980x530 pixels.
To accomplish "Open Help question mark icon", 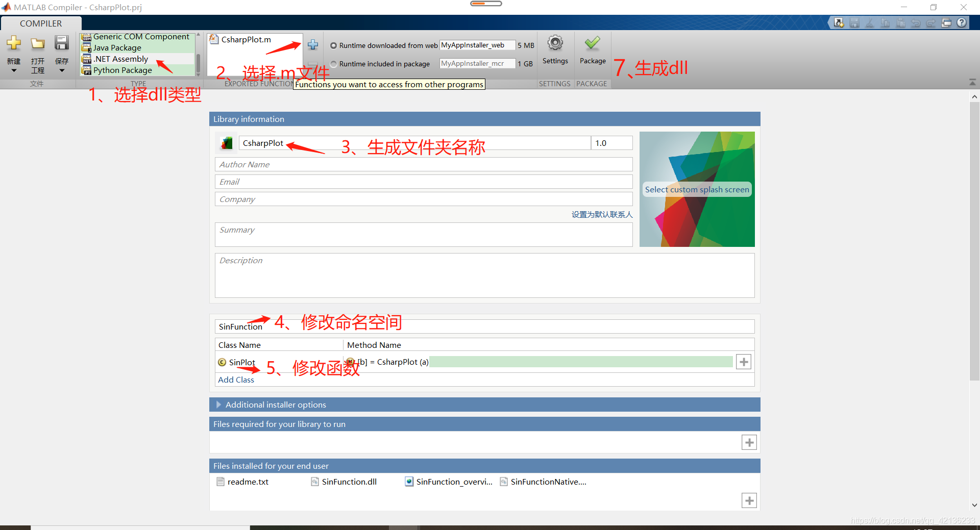I will (962, 23).
